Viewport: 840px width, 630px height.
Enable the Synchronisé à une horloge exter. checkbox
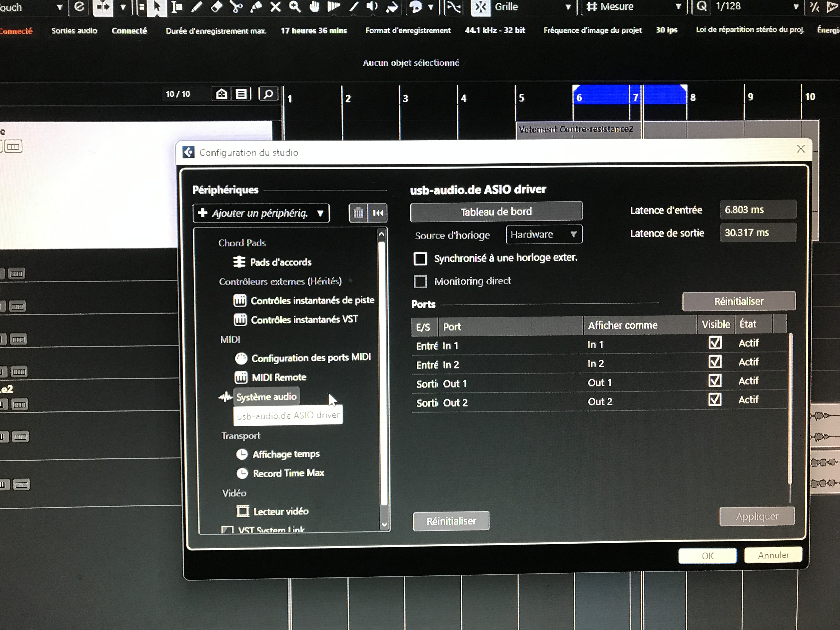[x=420, y=258]
